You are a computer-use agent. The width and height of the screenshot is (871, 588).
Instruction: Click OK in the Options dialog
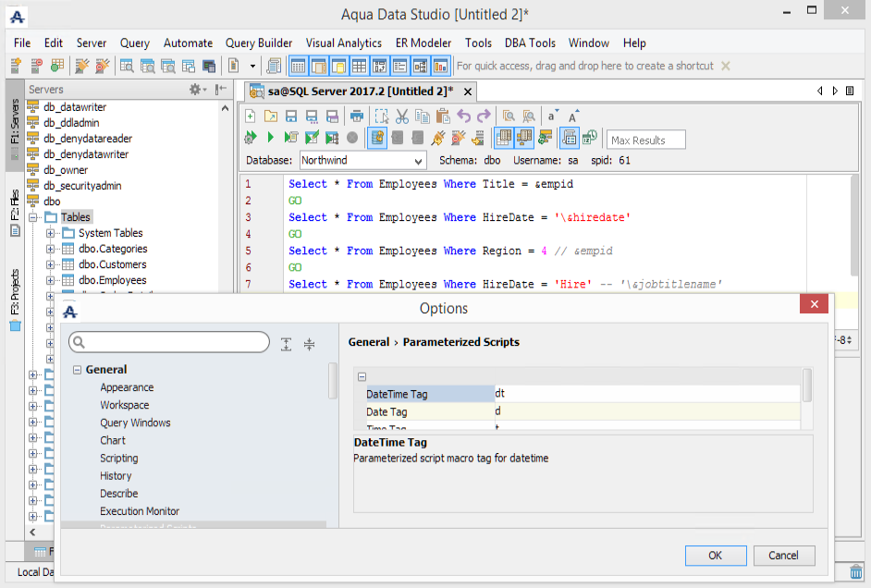715,555
